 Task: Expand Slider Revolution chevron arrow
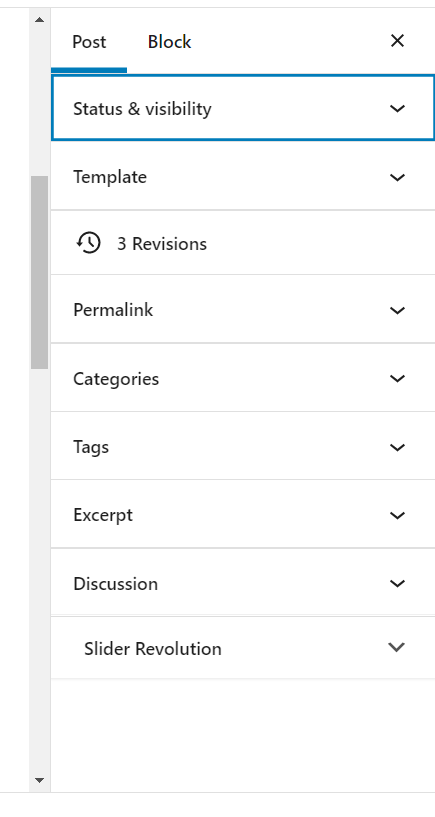[x=396, y=647]
